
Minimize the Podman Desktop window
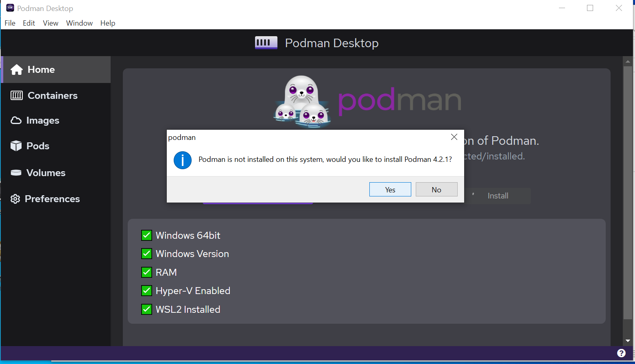pos(562,8)
